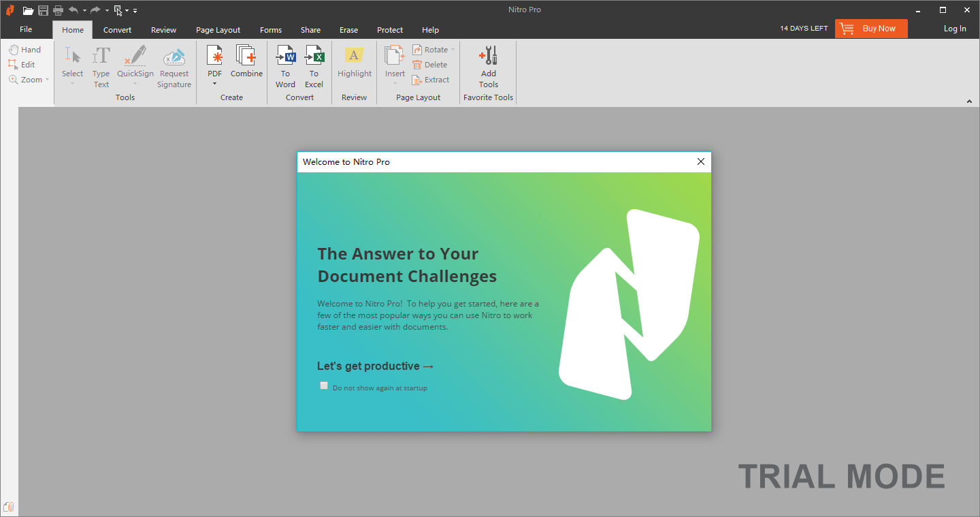Open the File menu
The height and width of the screenshot is (517, 980).
26,29
